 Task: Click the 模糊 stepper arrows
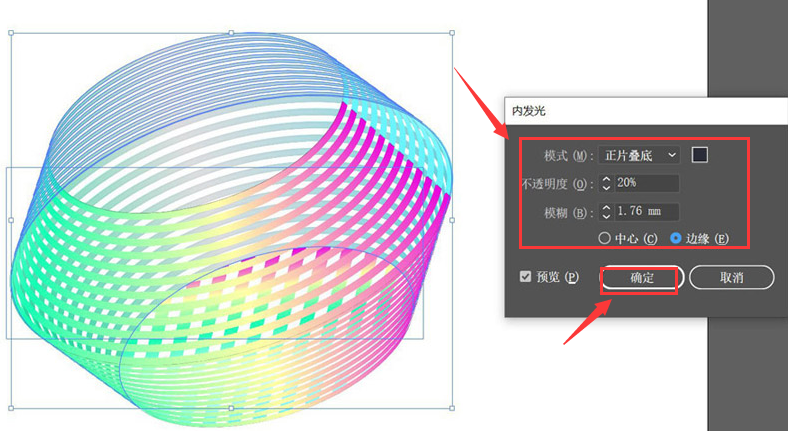click(x=606, y=212)
